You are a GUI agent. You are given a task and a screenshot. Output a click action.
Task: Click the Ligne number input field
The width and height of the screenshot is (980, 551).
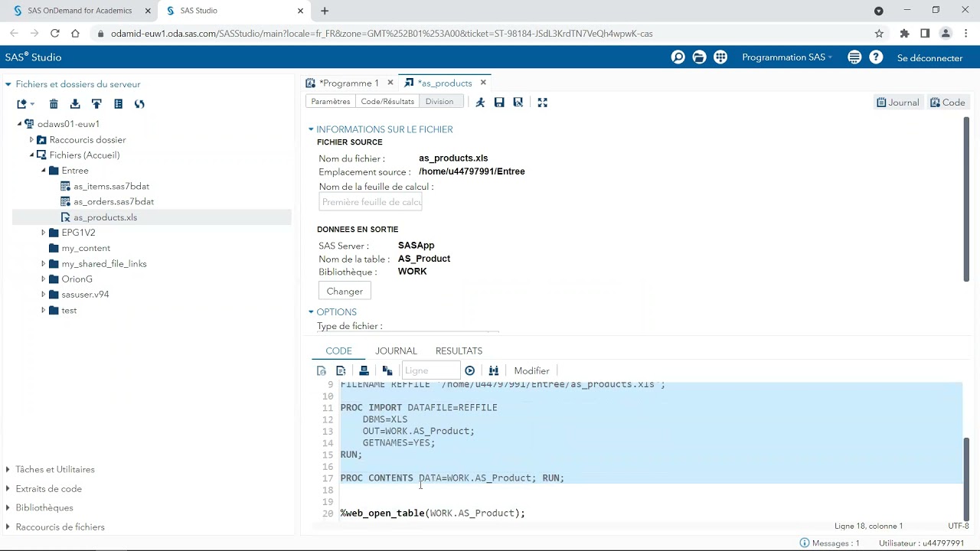tap(432, 370)
